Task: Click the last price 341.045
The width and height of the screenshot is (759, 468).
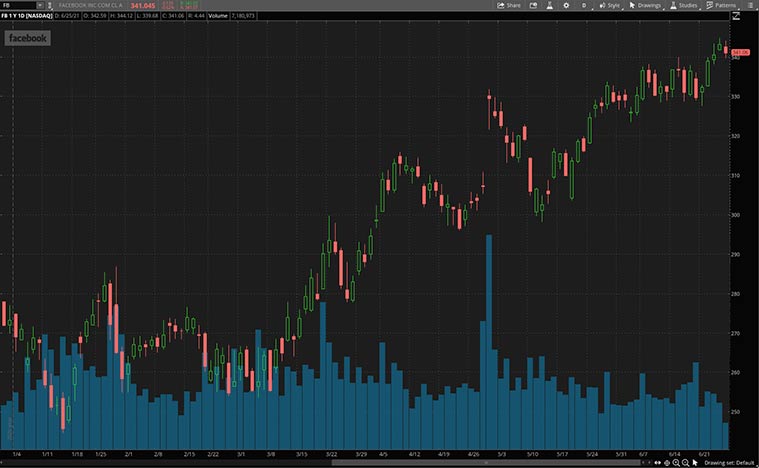Action: click(x=143, y=5)
